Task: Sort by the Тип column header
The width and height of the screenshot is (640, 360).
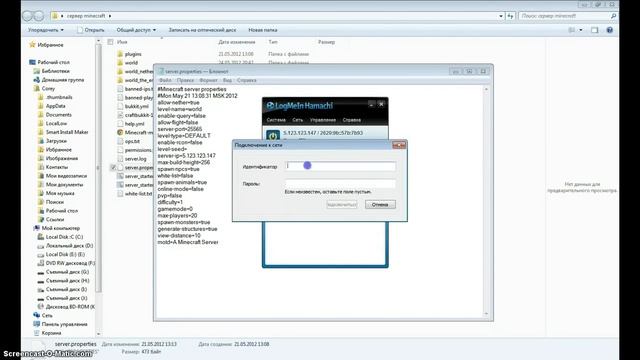Action: pyautogui.click(x=273, y=42)
